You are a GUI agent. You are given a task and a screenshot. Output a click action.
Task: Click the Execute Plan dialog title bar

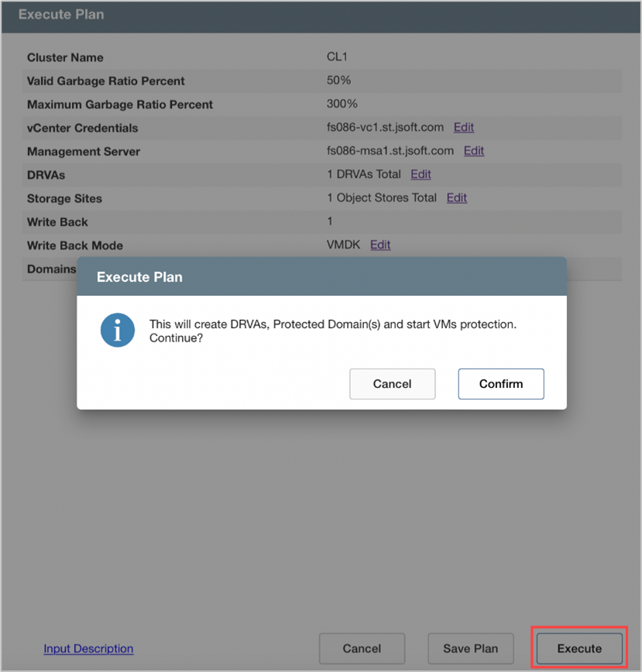[x=321, y=276]
